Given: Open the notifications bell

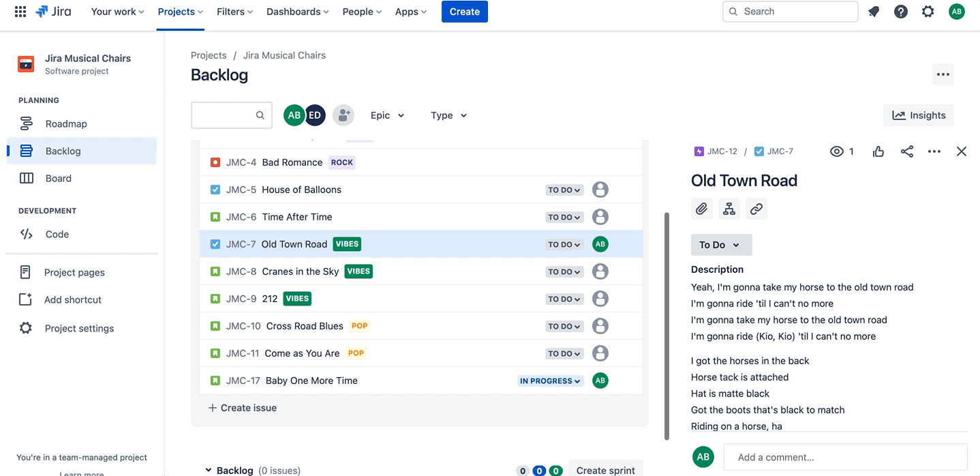Looking at the screenshot, I should point(874,12).
